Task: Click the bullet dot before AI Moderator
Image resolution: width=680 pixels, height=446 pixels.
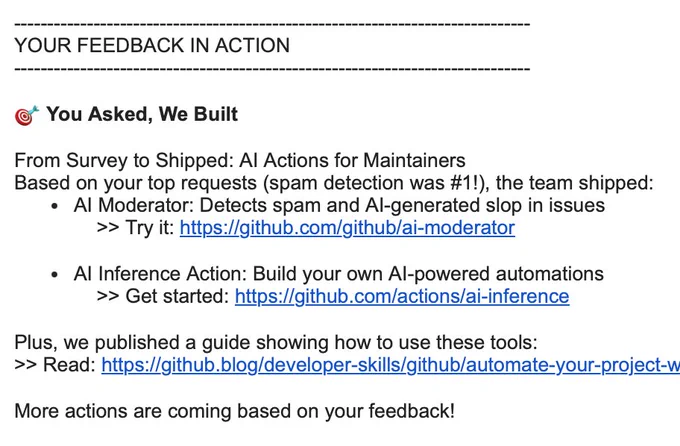Action: (54, 206)
